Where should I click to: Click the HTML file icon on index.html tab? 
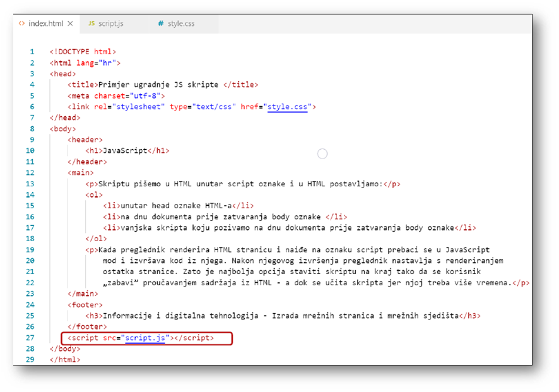[x=21, y=23]
